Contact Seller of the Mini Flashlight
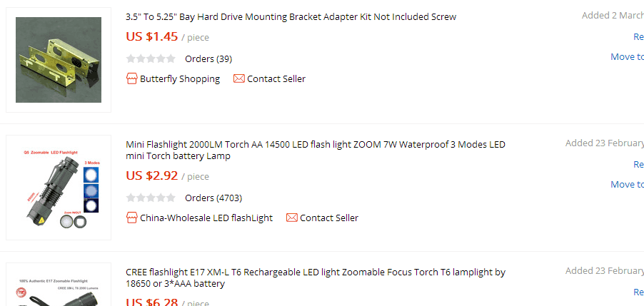The height and width of the screenshot is (306, 644). 329,218
